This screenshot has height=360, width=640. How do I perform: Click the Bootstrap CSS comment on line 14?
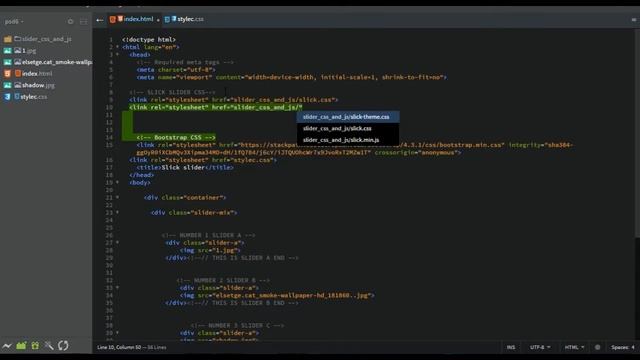coord(176,138)
